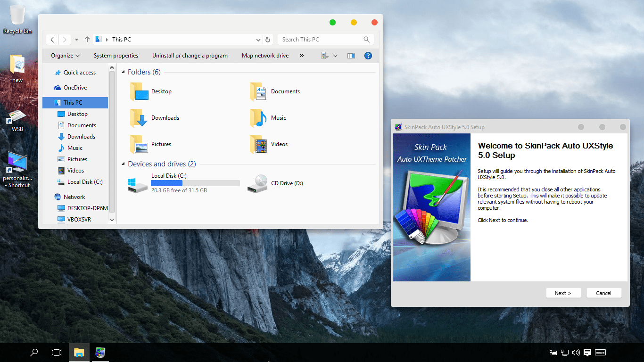Open Explorer help
This screenshot has width=644, height=362.
point(368,56)
